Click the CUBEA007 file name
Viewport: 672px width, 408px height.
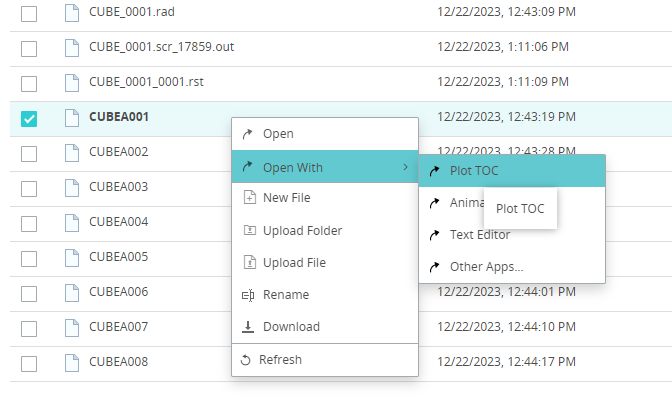point(119,327)
